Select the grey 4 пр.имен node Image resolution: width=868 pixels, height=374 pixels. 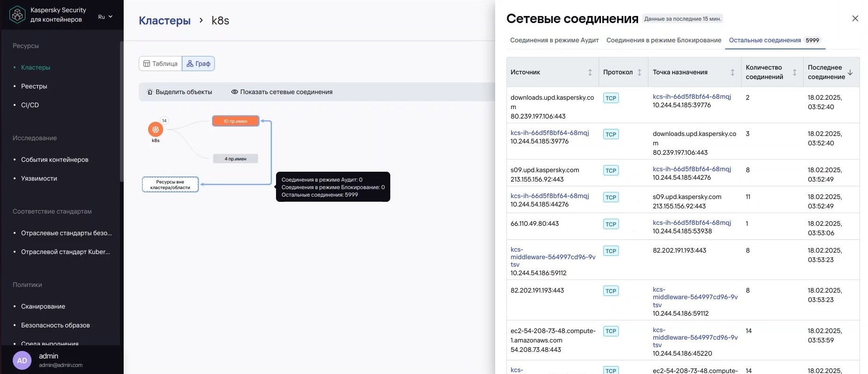236,159
